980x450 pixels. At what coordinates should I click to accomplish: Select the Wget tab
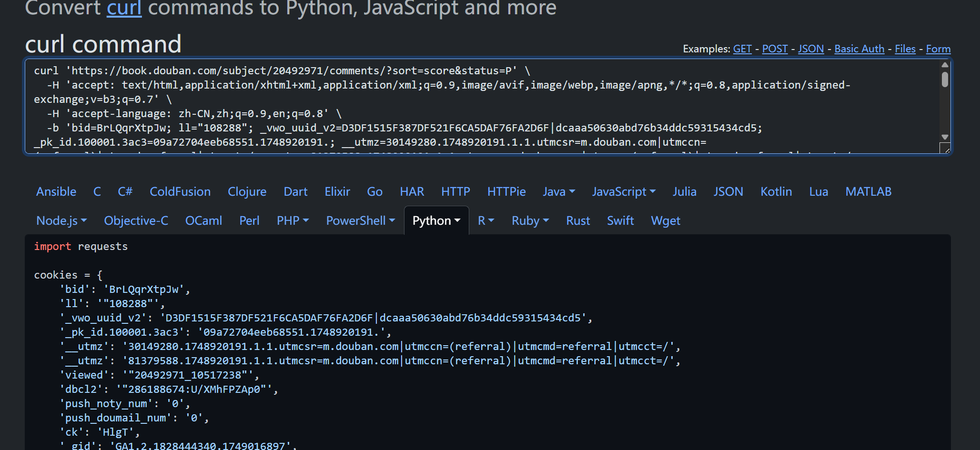[666, 220]
